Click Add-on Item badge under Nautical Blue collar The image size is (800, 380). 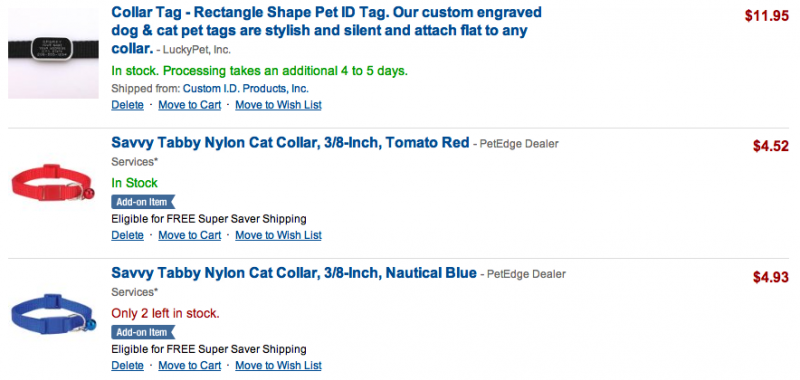pos(143,332)
